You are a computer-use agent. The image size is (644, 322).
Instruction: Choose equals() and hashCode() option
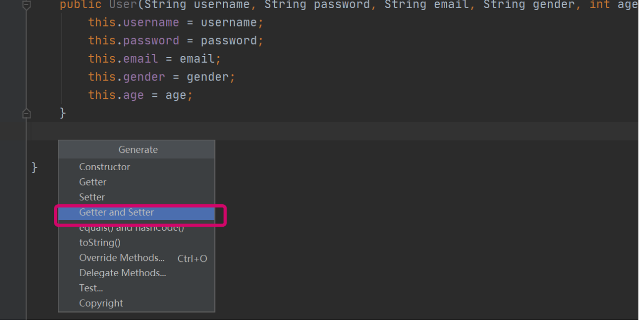point(131,228)
